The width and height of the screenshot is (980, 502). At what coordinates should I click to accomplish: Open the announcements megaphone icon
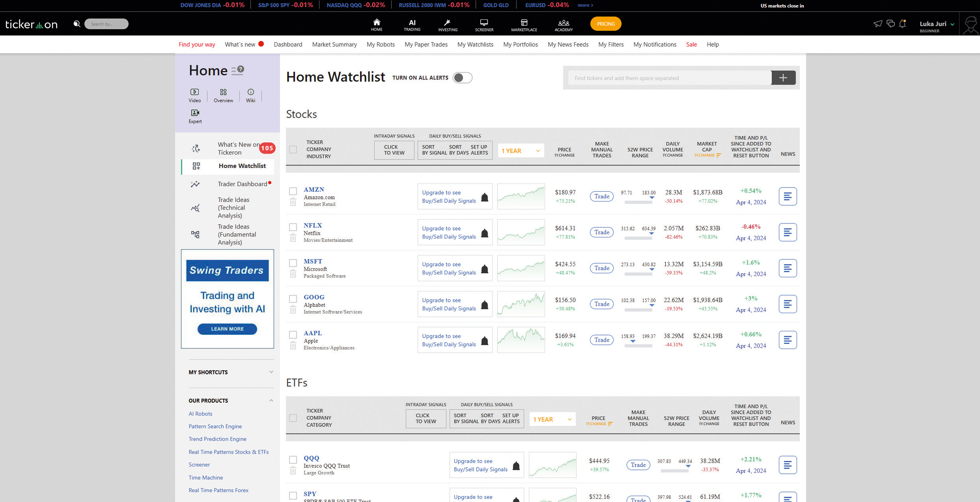pyautogui.click(x=877, y=24)
